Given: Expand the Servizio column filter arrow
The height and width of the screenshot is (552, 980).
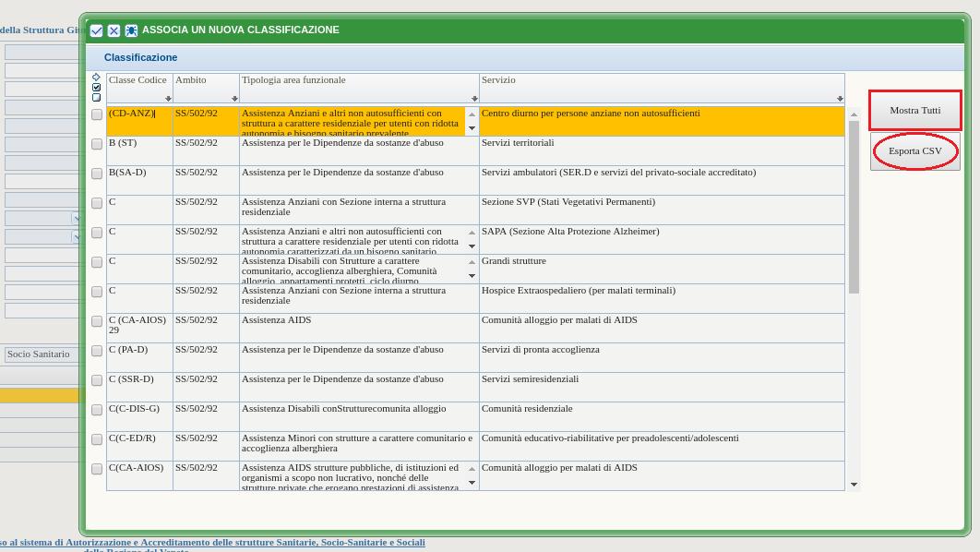Looking at the screenshot, I should pyautogui.click(x=840, y=99).
